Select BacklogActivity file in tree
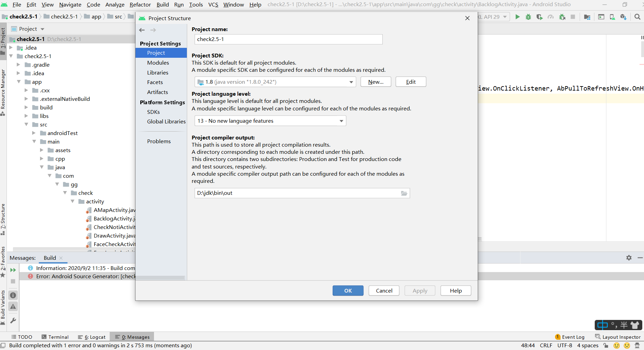This screenshot has width=644, height=350. coord(114,218)
